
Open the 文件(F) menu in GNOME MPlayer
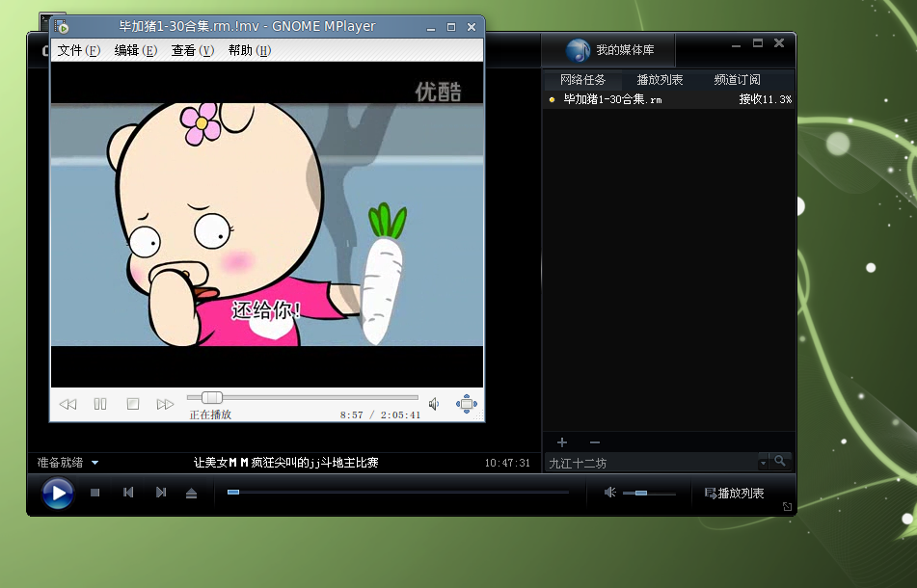tap(79, 51)
